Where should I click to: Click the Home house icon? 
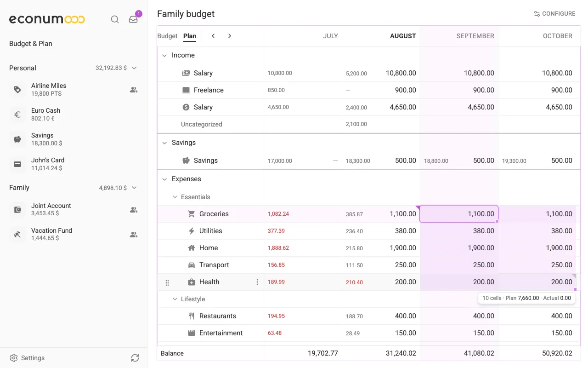(192, 248)
